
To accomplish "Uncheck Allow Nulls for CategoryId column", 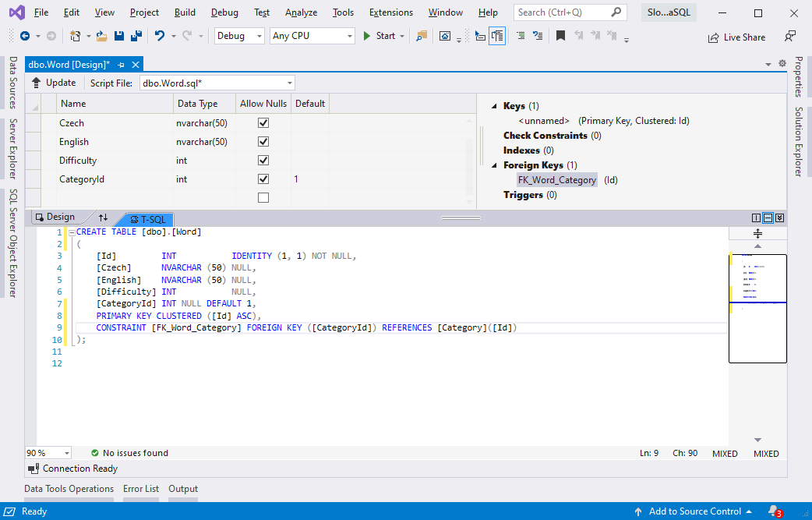I will click(x=263, y=179).
